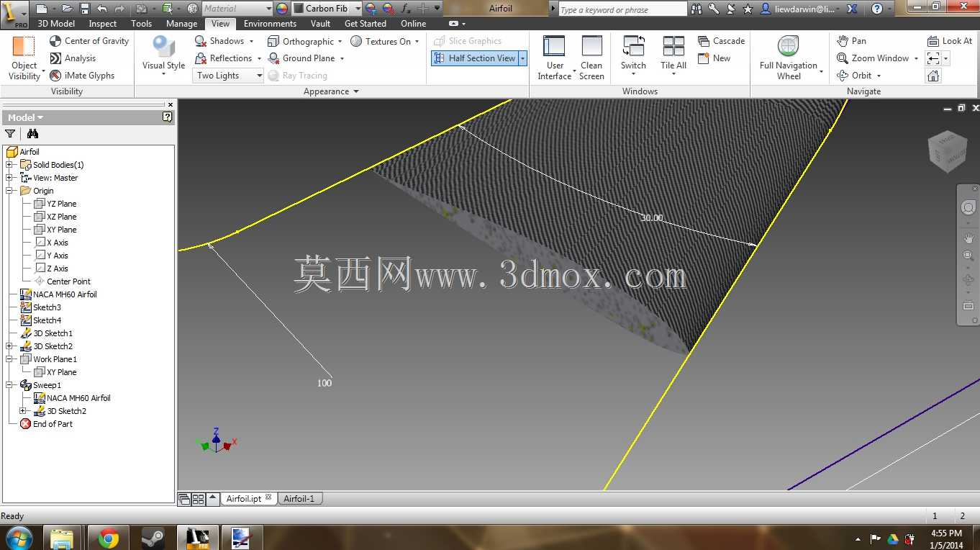Image resolution: width=980 pixels, height=550 pixels.
Task: Open Model browser help icon
Action: (167, 117)
